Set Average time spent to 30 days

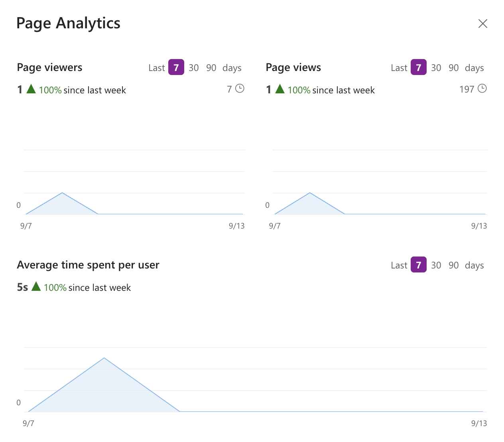tap(436, 265)
